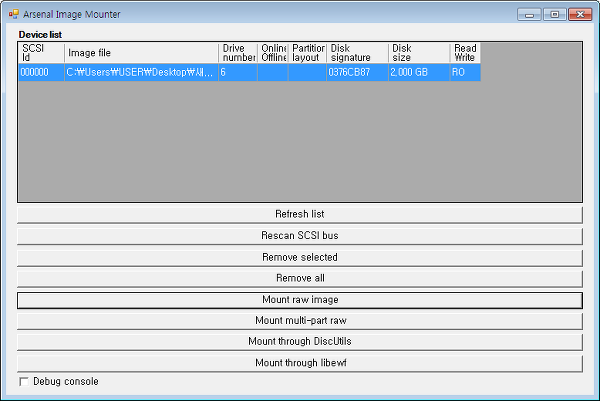Click the Online Offline column header
Screen dimensions: 600x401
coord(273,53)
